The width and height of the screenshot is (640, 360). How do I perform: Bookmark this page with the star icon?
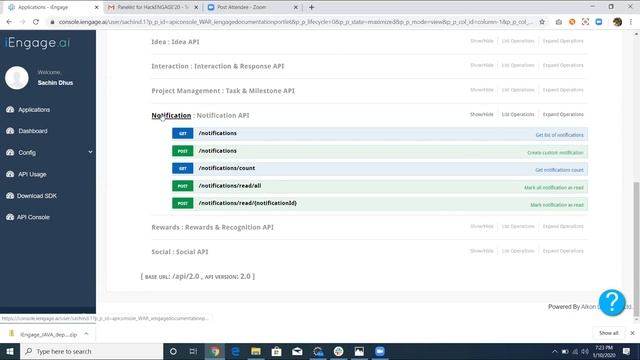click(x=542, y=22)
